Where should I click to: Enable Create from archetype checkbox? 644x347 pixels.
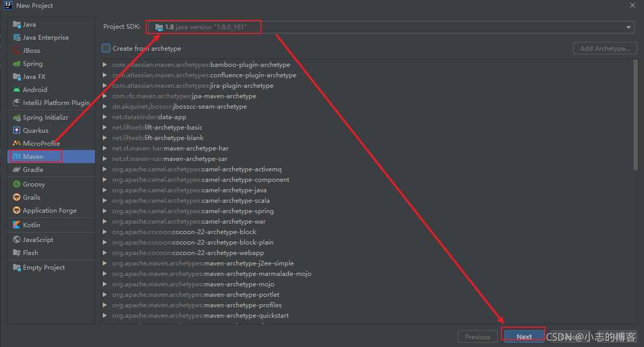[106, 48]
